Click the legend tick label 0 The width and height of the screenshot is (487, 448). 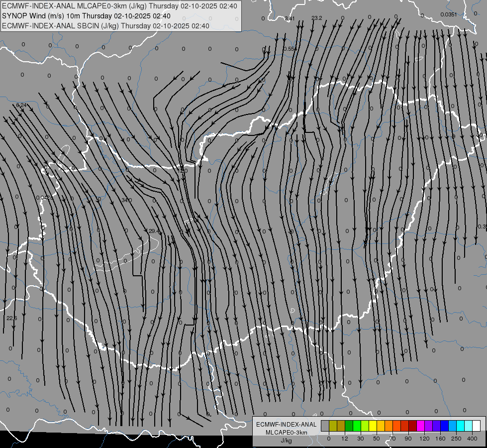pyautogui.click(x=329, y=439)
